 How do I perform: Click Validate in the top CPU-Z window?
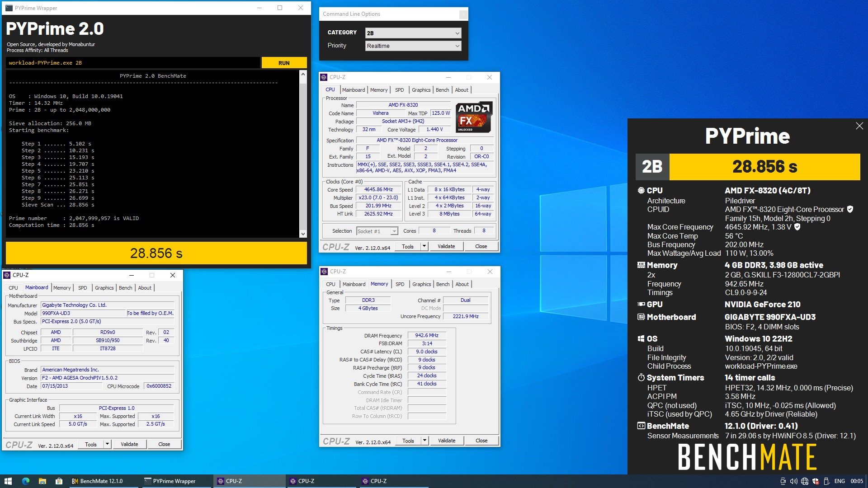click(446, 246)
